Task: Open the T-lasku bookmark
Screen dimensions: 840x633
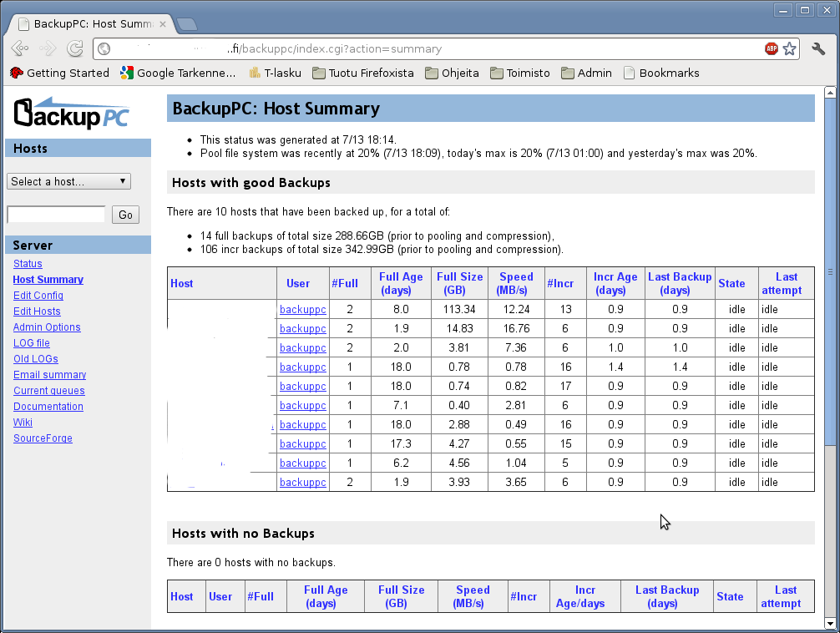Action: pyautogui.click(x=276, y=73)
